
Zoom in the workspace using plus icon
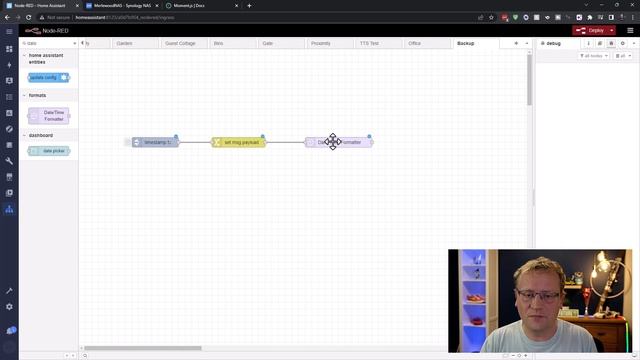point(526,356)
